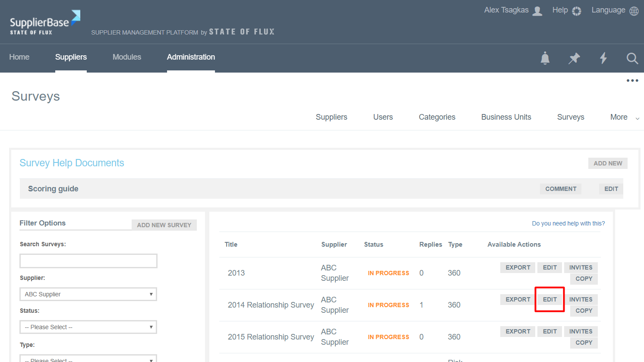The width and height of the screenshot is (644, 362).
Task: Click the Search Surveys text field
Action: (x=88, y=261)
